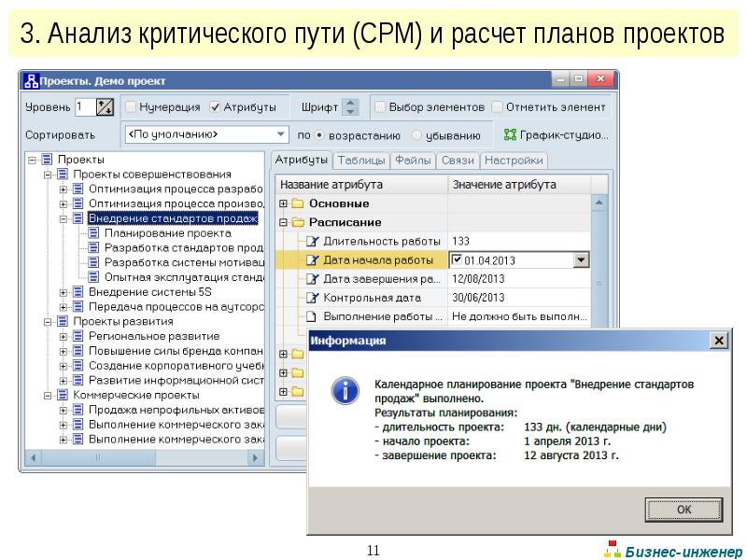Switch to the Таблицы tab
Screen dimensions: 747x560
click(x=360, y=161)
